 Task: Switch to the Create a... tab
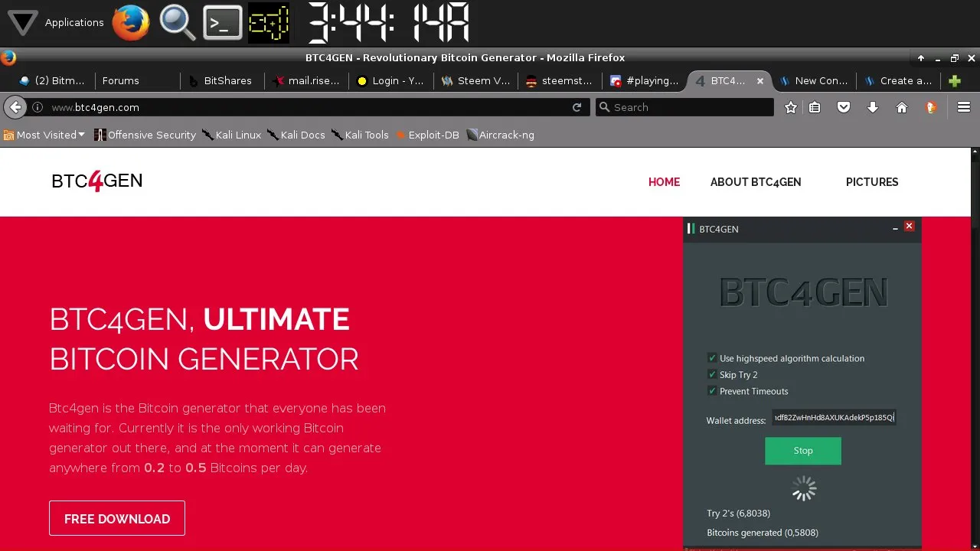point(899,80)
